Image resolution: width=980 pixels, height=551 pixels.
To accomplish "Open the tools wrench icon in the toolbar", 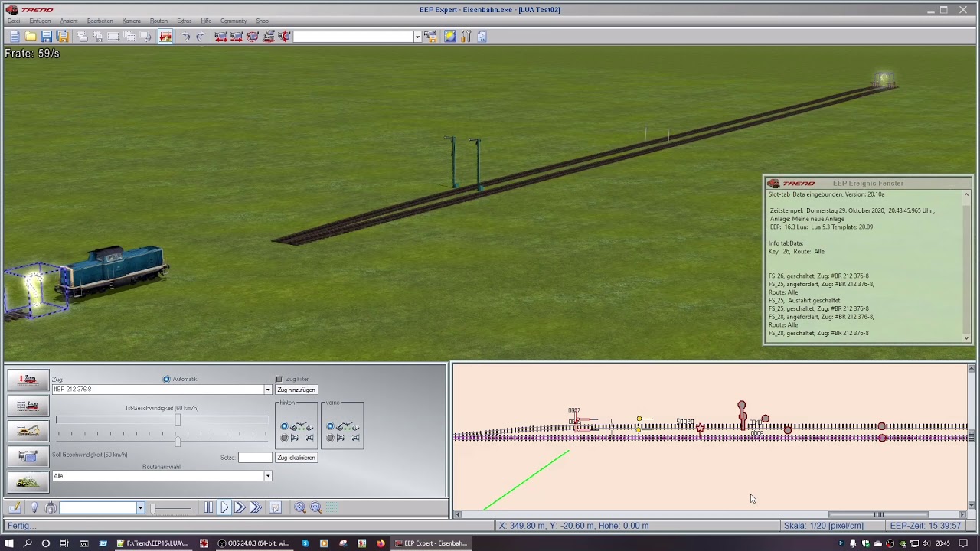I will point(465,36).
